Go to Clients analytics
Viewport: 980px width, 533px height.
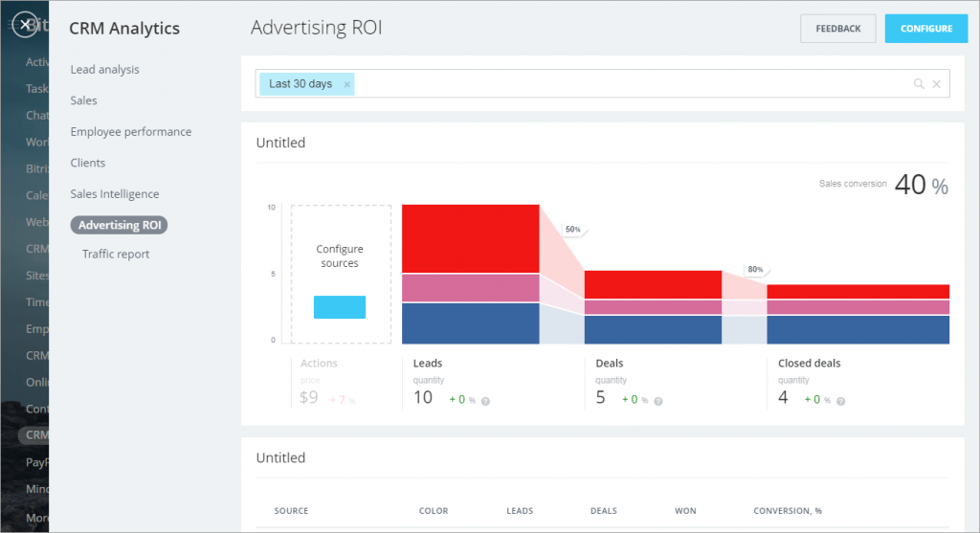point(87,163)
